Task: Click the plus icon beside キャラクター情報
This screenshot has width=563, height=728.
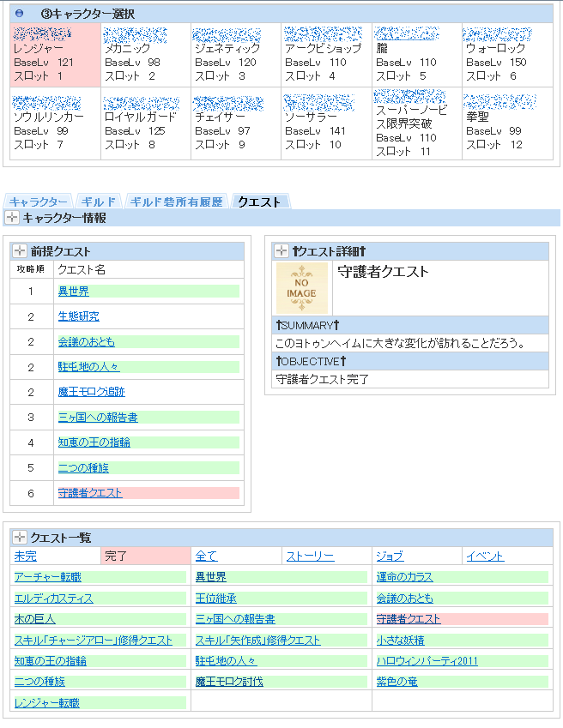Action: [x=12, y=219]
